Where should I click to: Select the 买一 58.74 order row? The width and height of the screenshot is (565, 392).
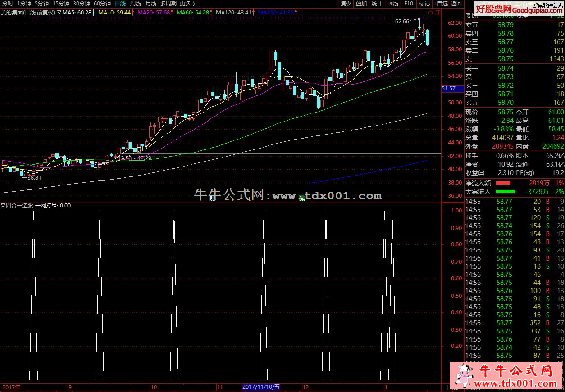[515, 68]
